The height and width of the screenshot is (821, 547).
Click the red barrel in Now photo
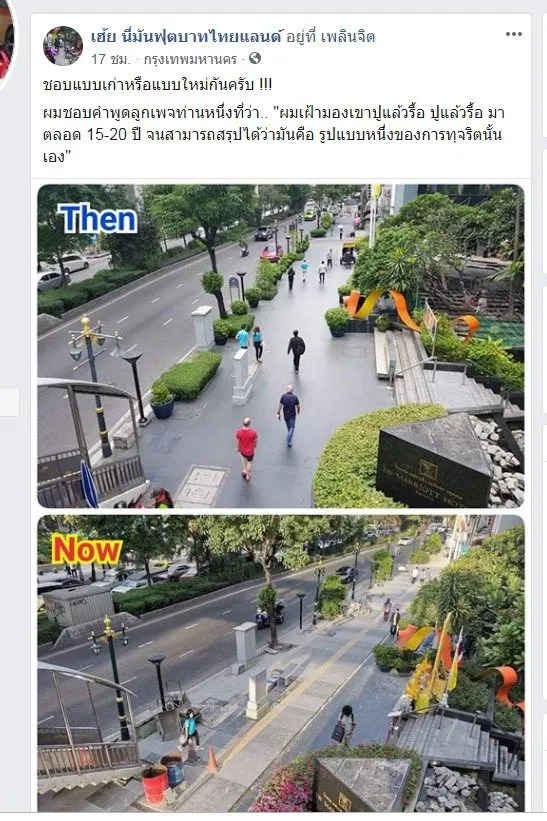pos(155,784)
